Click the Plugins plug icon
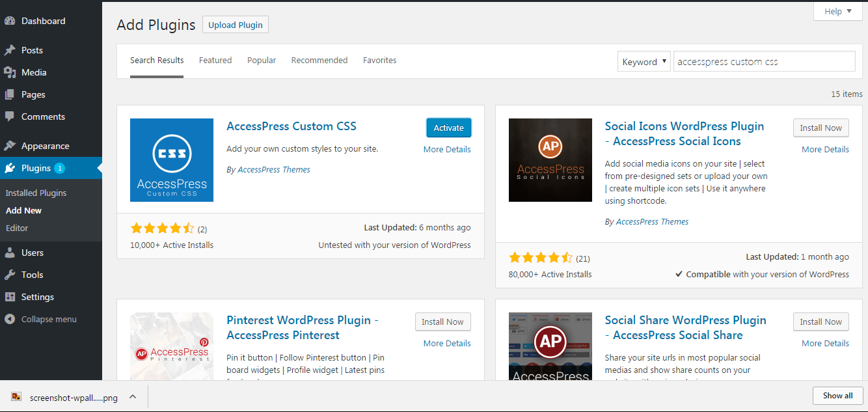This screenshot has width=868, height=412. 10,168
